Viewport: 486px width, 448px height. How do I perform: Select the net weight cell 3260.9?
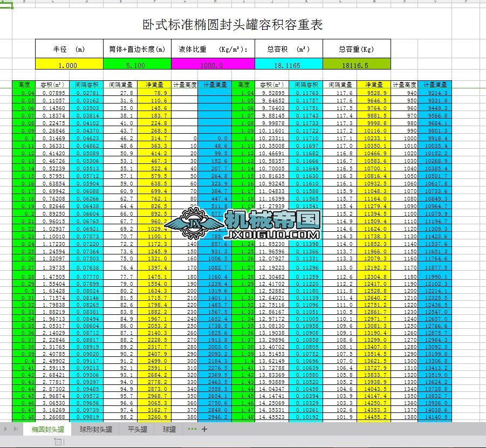[154, 417]
